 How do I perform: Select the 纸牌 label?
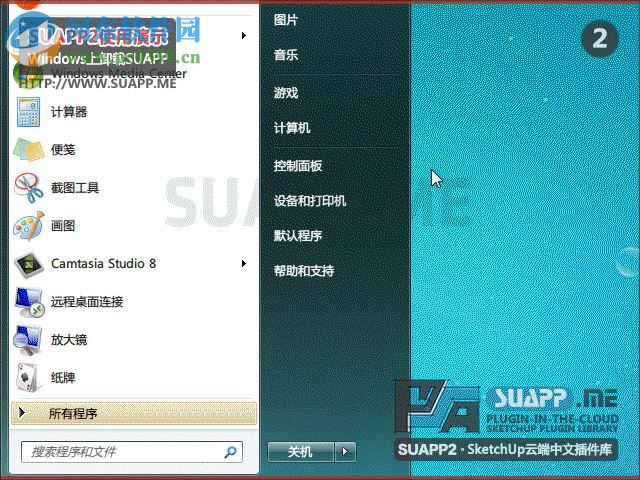tap(63, 378)
